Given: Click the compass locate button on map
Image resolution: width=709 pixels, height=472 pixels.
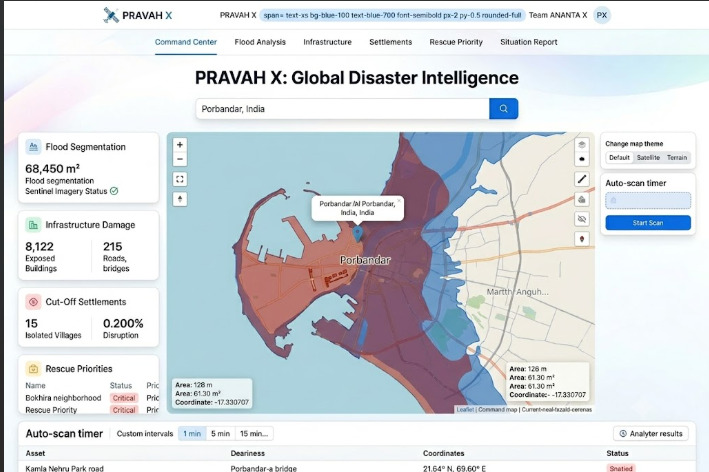Looking at the screenshot, I should [180, 199].
